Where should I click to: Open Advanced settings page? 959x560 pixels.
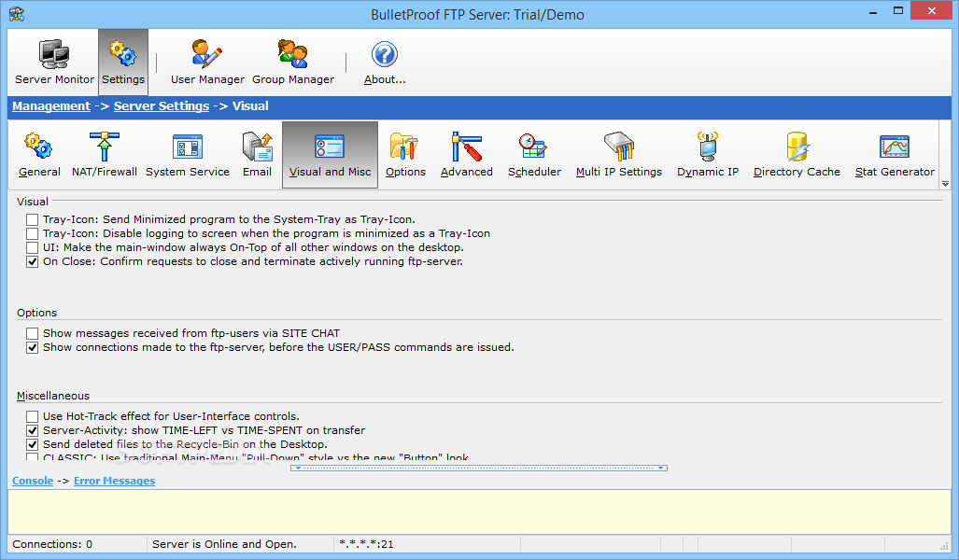point(467,155)
